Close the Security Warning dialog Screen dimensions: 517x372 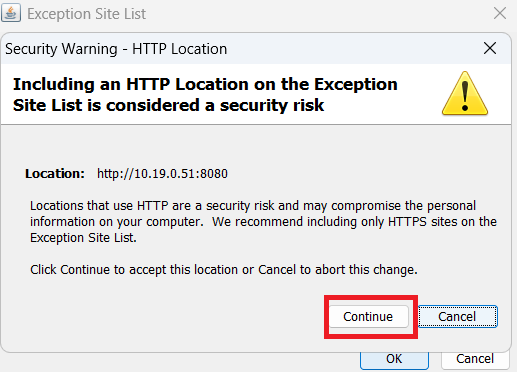pyautogui.click(x=490, y=48)
